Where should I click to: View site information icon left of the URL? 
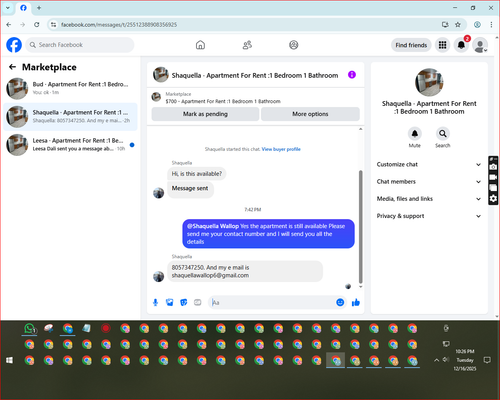[53, 24]
